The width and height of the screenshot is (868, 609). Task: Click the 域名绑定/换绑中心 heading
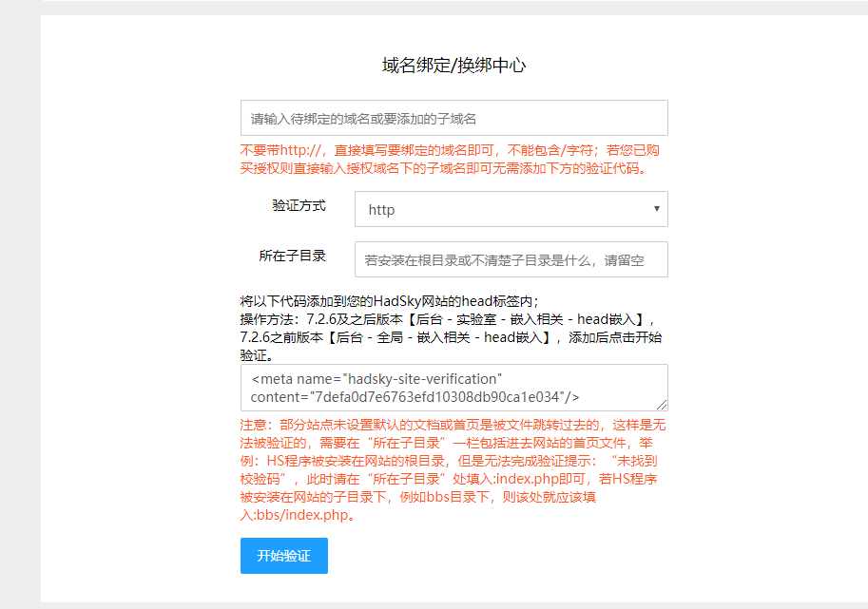(453, 66)
